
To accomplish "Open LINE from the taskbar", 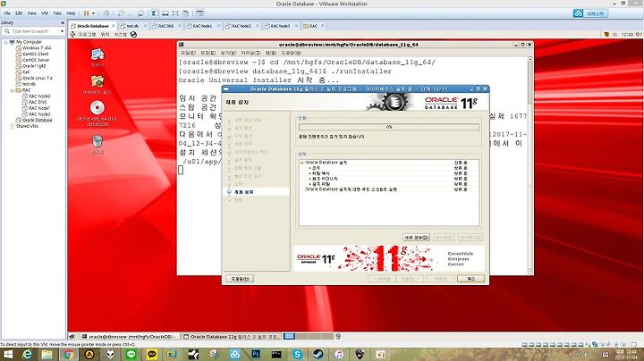I will click(131, 354).
